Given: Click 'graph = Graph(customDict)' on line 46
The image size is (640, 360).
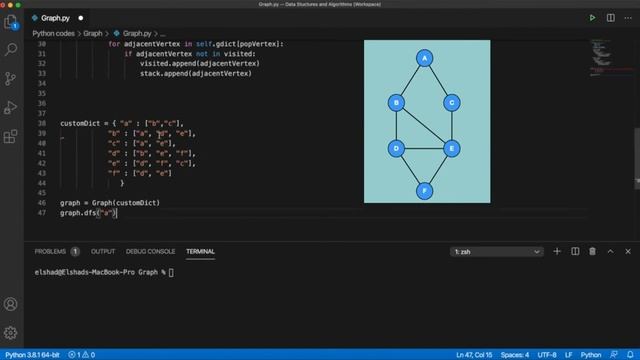Looking at the screenshot, I should [x=110, y=203].
